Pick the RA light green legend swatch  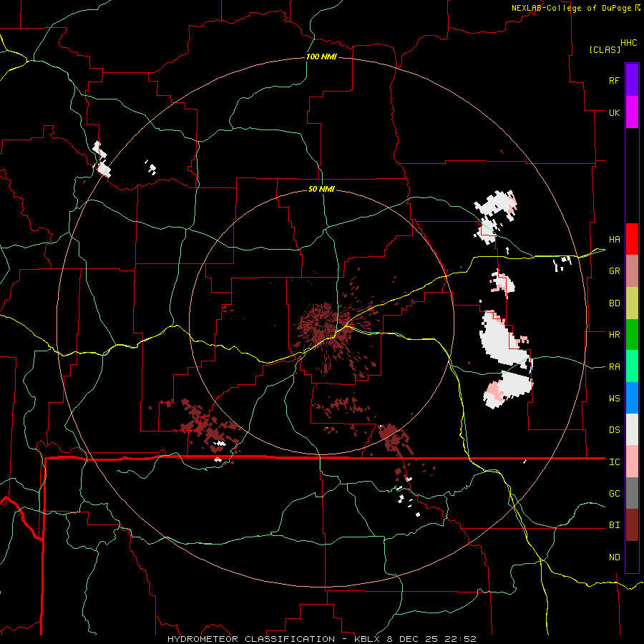pos(632,366)
